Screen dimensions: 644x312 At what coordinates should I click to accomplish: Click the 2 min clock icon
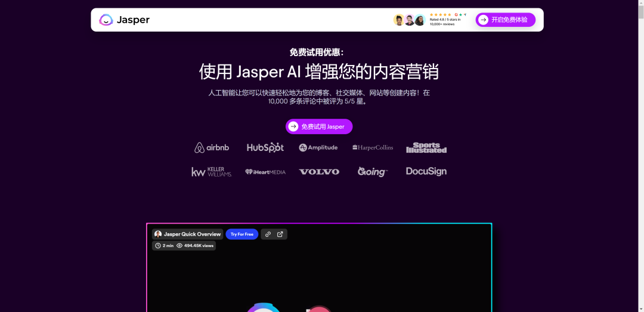(158, 246)
